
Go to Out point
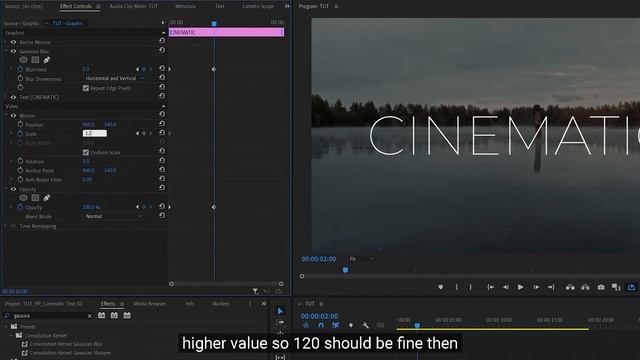551,287
